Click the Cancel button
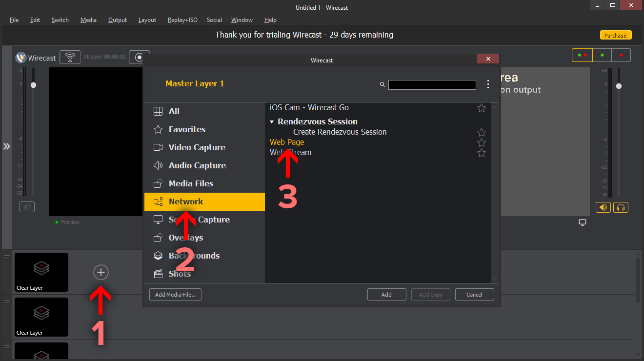The image size is (644, 361). tap(474, 294)
